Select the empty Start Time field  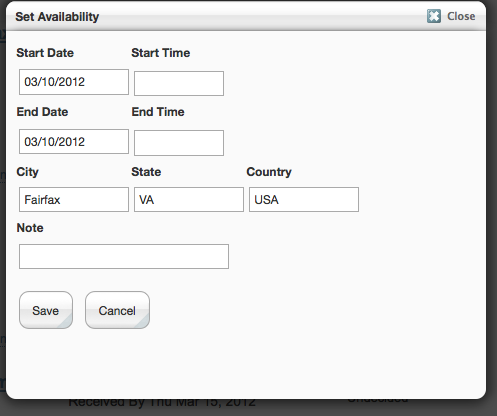[x=179, y=83]
